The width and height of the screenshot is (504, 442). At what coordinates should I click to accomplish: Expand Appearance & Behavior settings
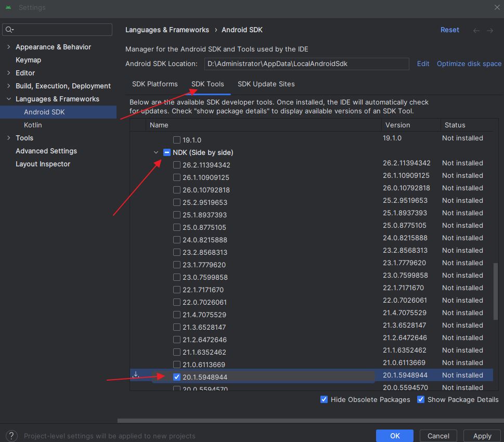(8, 47)
